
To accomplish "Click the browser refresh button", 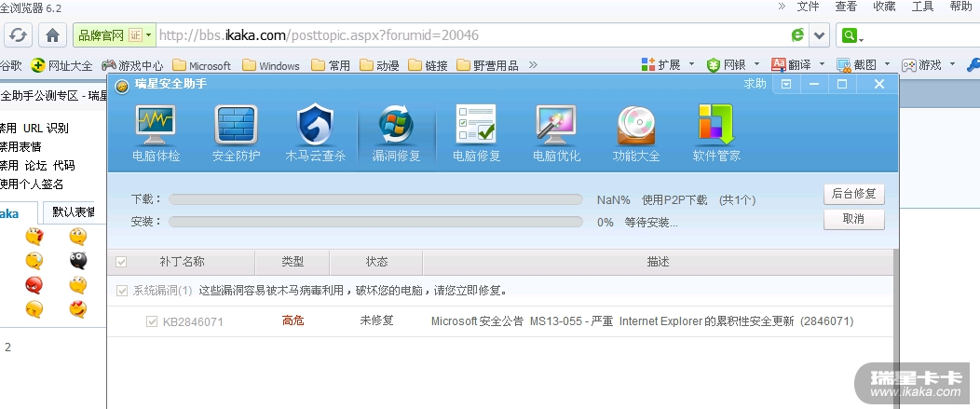I will click(x=18, y=35).
